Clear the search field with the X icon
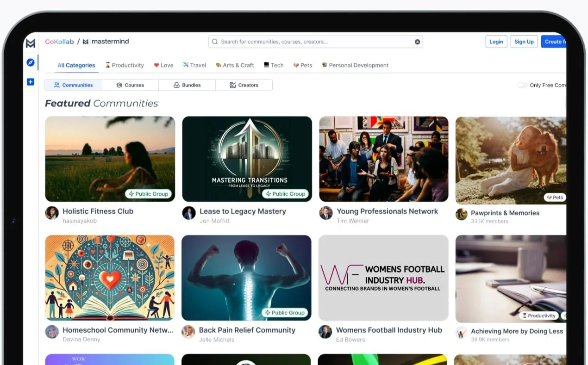The width and height of the screenshot is (588, 365). pyautogui.click(x=417, y=42)
